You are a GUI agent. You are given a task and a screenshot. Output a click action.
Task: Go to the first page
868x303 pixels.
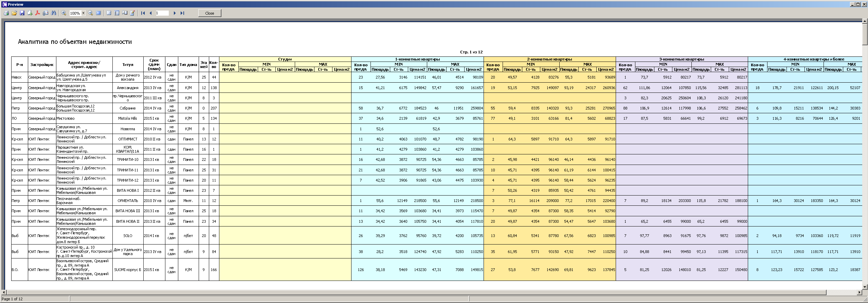coord(143,13)
